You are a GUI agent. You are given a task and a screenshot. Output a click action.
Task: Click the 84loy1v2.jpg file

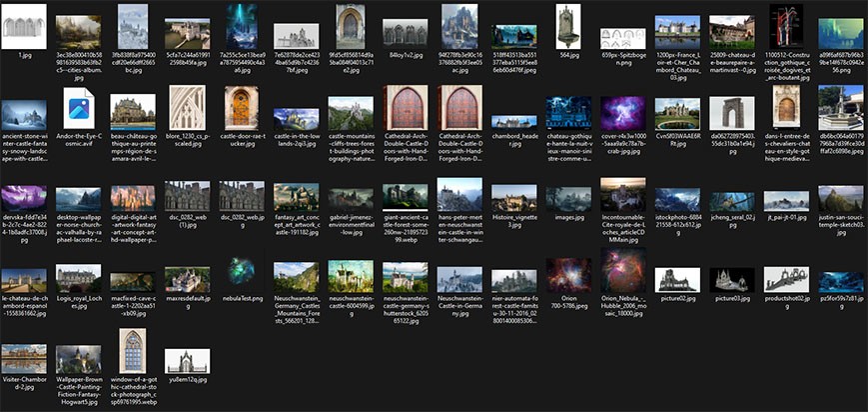(405, 31)
